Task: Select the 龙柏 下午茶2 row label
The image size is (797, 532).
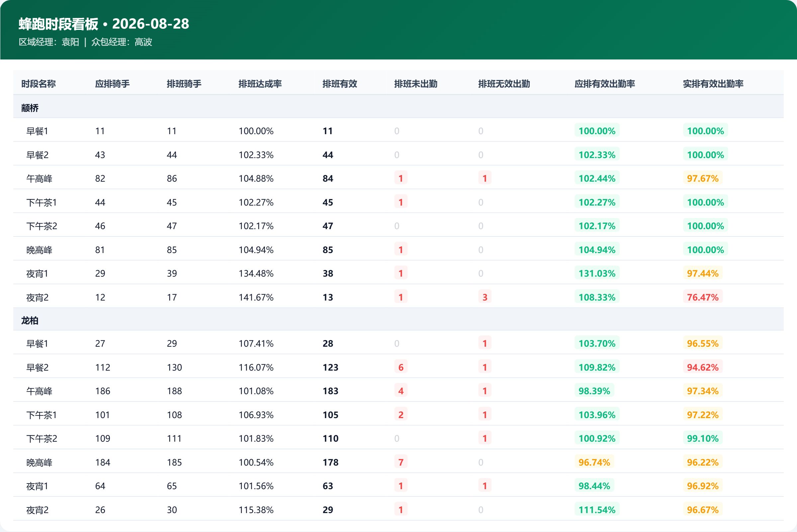Action: tap(42, 438)
